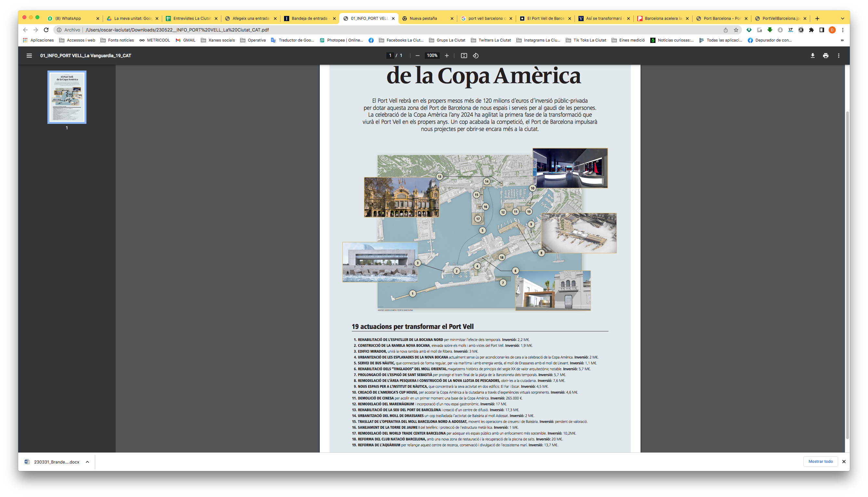Open the Accessos i web bookmark folder

pyautogui.click(x=77, y=40)
